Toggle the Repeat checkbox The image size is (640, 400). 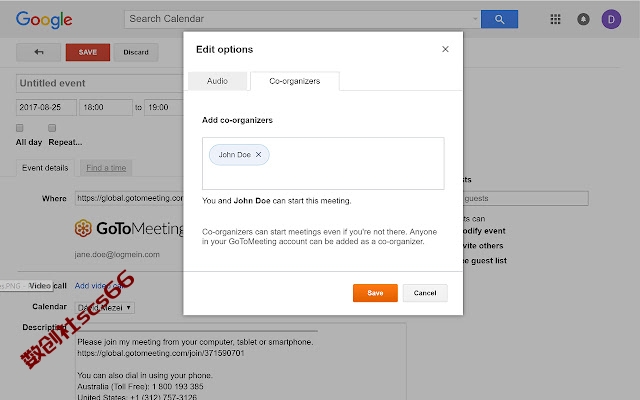click(52, 128)
